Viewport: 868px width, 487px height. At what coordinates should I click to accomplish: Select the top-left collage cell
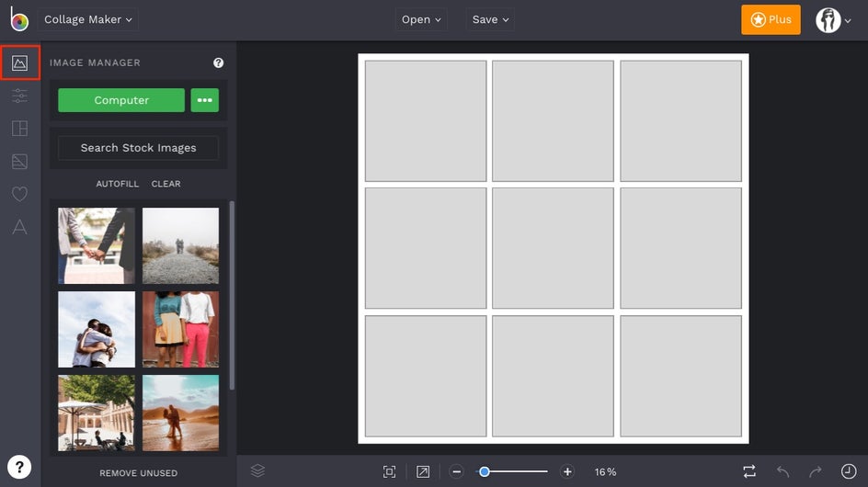(426, 121)
